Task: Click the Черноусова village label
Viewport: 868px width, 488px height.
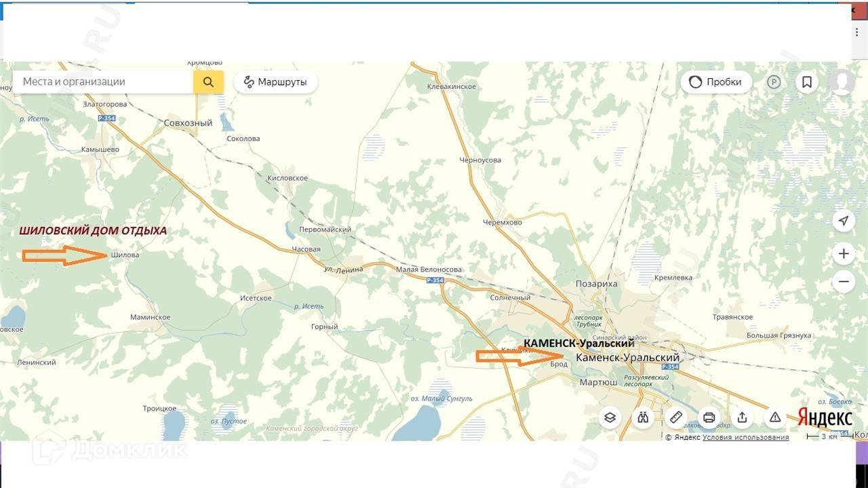Action: point(480,160)
